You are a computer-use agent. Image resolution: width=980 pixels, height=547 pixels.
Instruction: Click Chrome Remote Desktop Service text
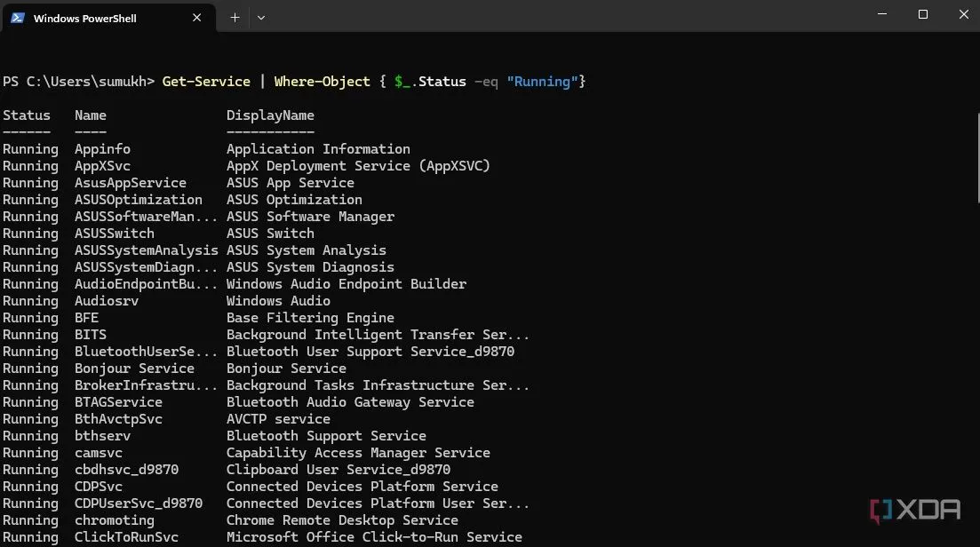click(342, 520)
